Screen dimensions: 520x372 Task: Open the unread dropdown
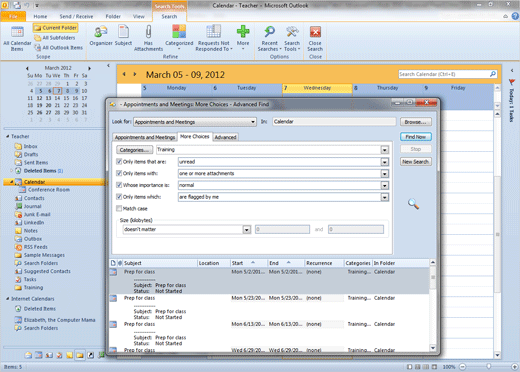tap(385, 162)
